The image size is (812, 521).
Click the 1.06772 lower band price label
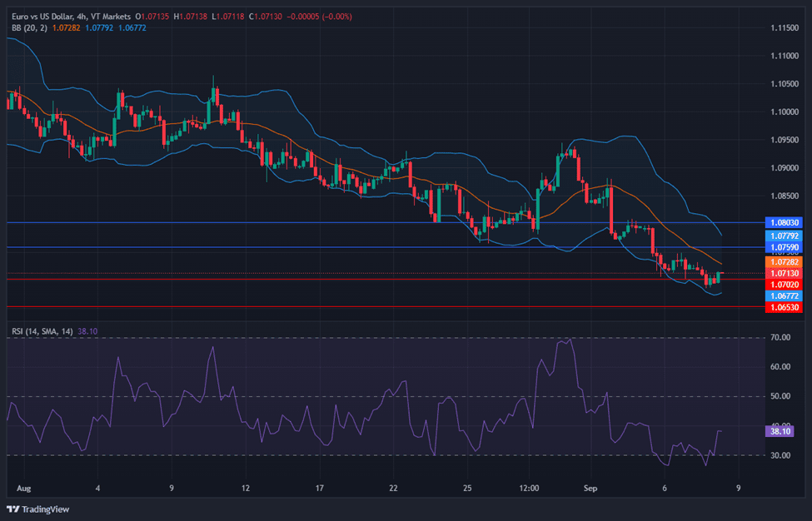coord(783,295)
